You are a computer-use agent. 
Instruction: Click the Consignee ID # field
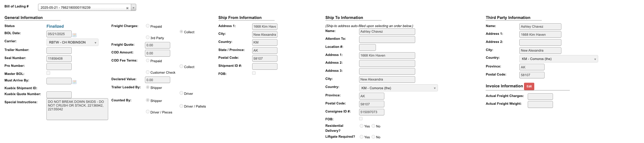point(372,112)
